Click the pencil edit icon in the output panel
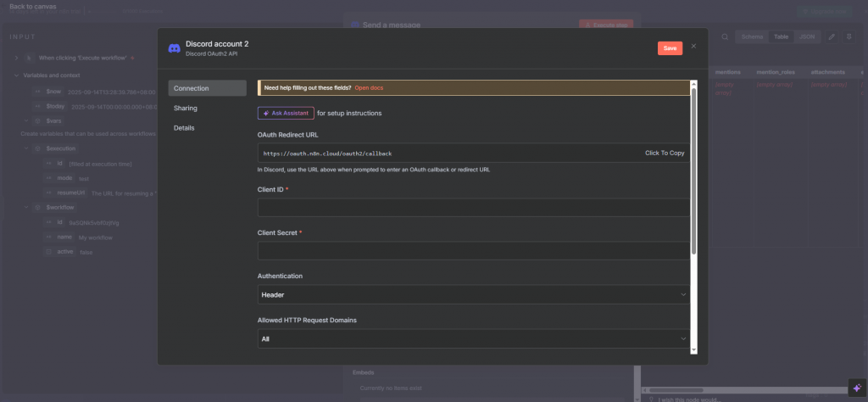Screen dimensions: 868x402 point(831,37)
